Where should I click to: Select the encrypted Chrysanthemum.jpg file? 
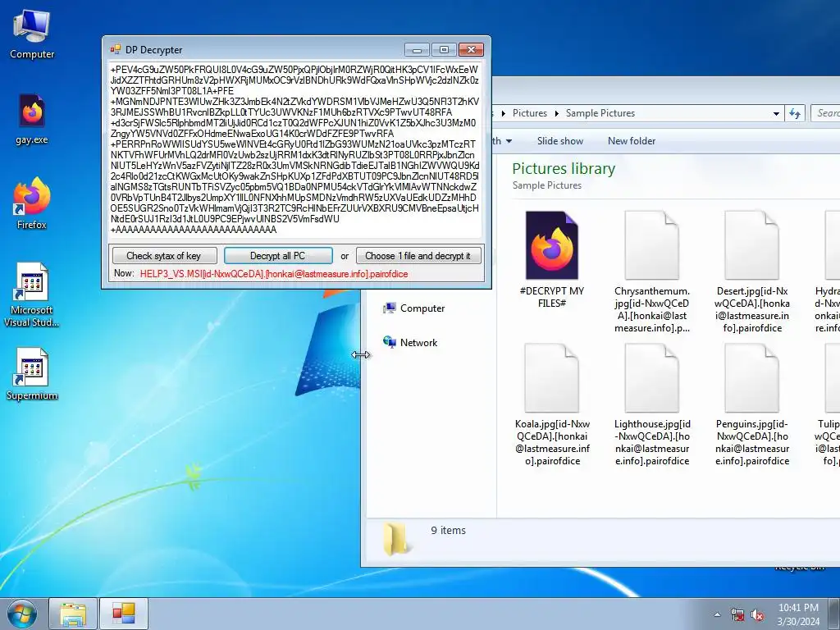[652, 272]
